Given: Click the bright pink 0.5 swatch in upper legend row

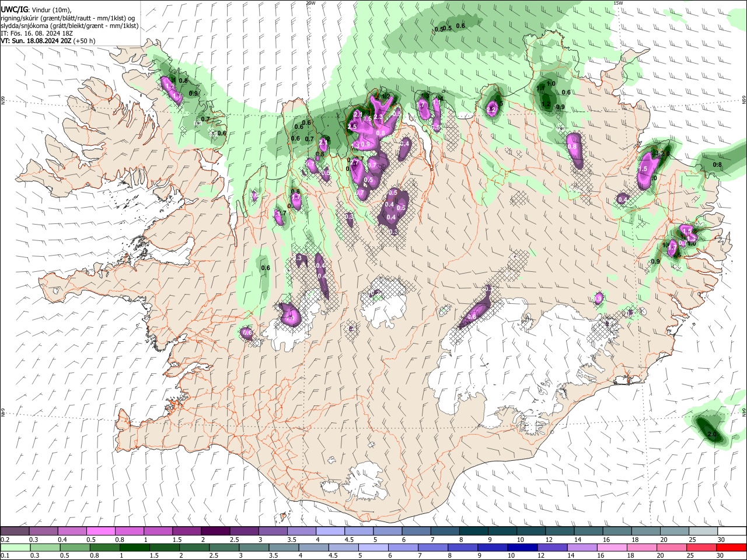Looking at the screenshot, I should pyautogui.click(x=100, y=531).
